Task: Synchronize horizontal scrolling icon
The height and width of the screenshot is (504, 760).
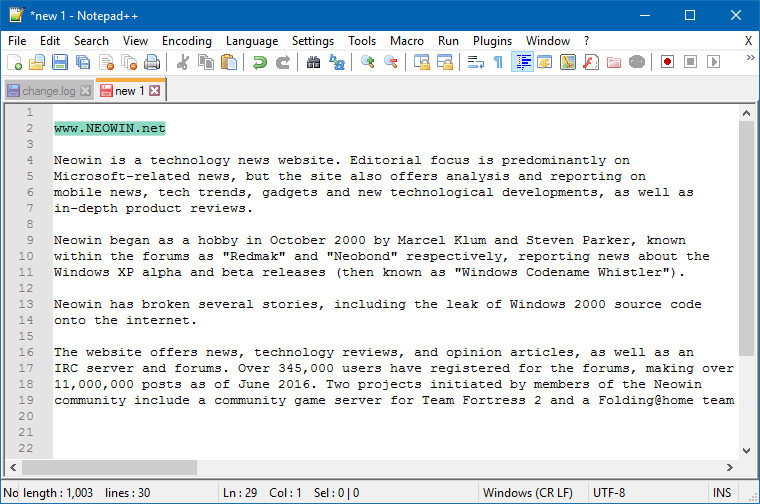Action: 444,62
